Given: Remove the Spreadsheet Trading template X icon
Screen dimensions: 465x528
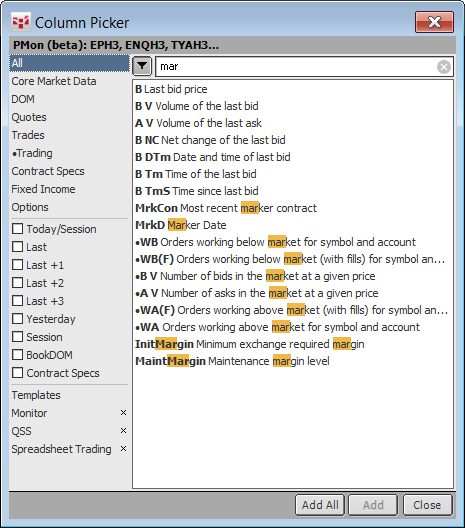Looking at the screenshot, I should (x=123, y=449).
